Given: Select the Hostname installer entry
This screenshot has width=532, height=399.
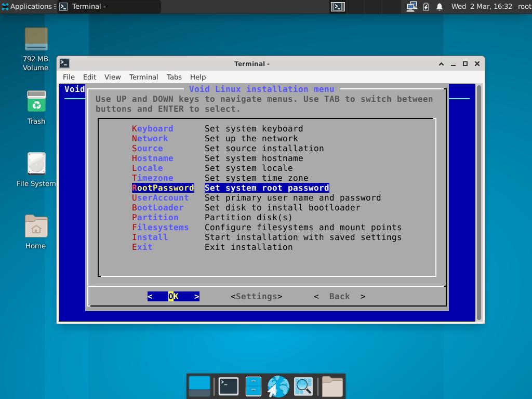Looking at the screenshot, I should [x=217, y=158].
